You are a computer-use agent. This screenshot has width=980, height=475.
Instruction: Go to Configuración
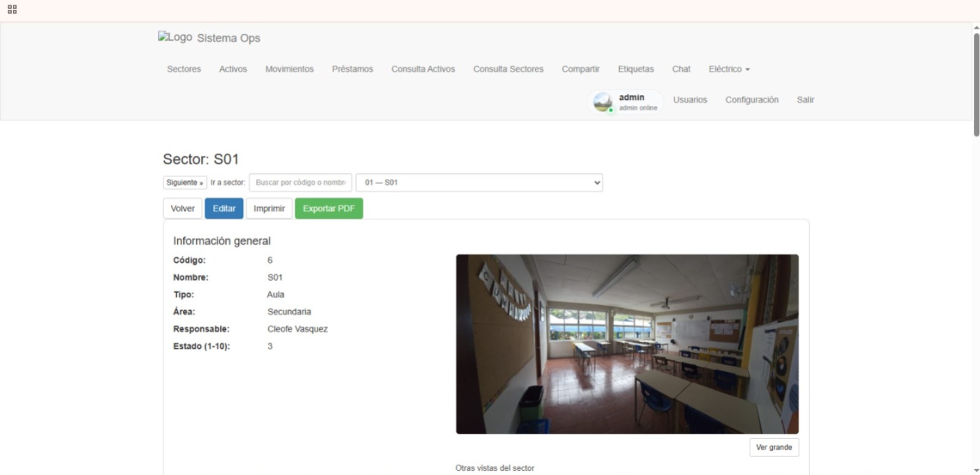coord(752,100)
